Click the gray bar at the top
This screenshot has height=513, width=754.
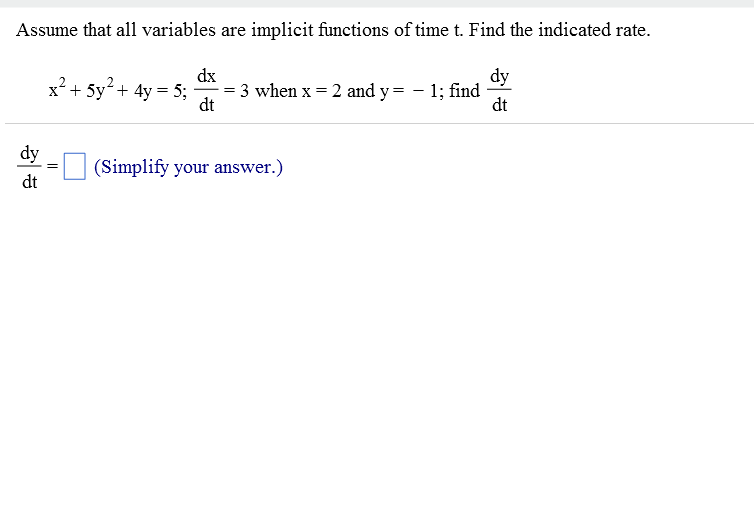tap(377, 3)
